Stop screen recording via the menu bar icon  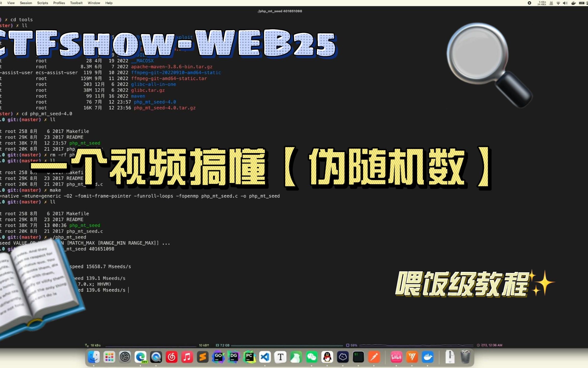(529, 3)
